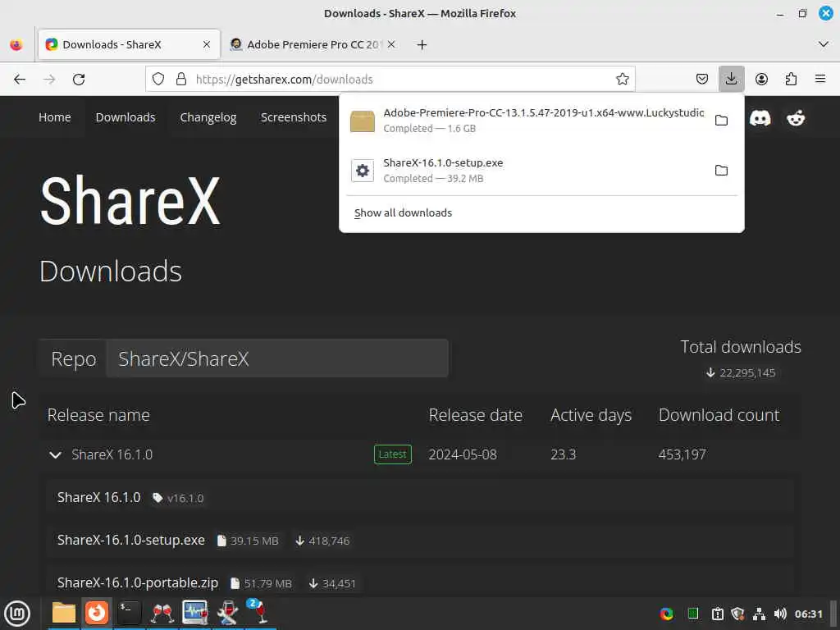
Task: Open the terminal from taskbar
Action: coord(129,613)
